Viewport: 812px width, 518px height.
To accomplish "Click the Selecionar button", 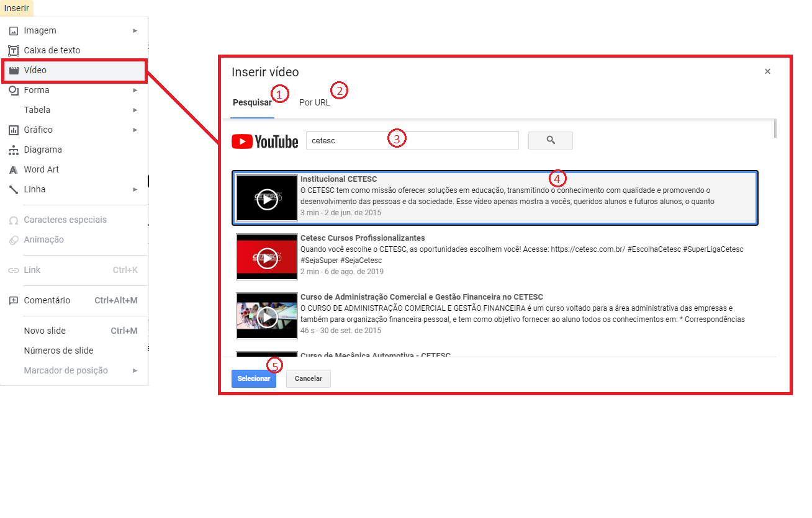I will pyautogui.click(x=254, y=378).
